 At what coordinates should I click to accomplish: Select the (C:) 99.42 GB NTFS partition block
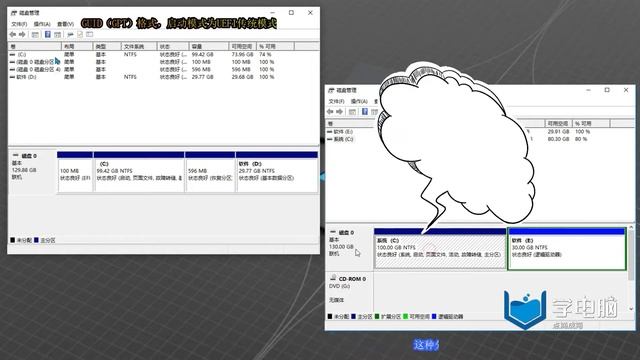pyautogui.click(x=139, y=172)
